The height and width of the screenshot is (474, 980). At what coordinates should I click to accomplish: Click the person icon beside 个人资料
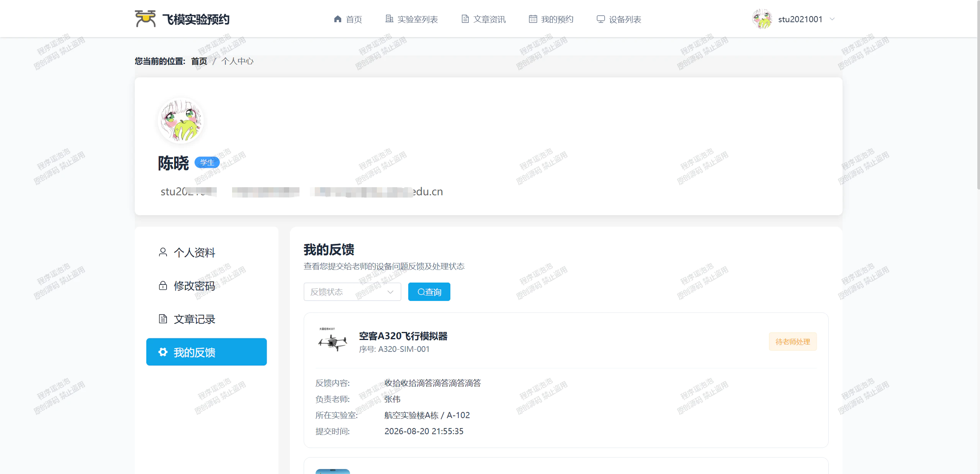point(163,252)
